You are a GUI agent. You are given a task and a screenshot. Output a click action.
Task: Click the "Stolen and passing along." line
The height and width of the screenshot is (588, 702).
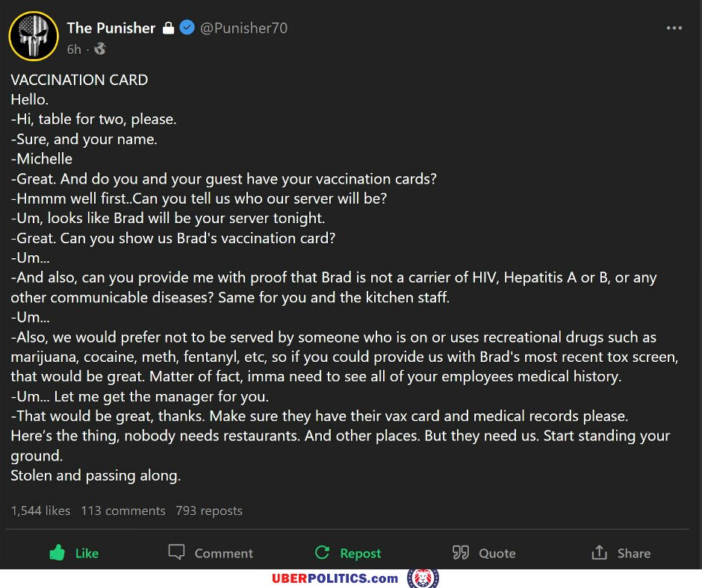tap(96, 475)
